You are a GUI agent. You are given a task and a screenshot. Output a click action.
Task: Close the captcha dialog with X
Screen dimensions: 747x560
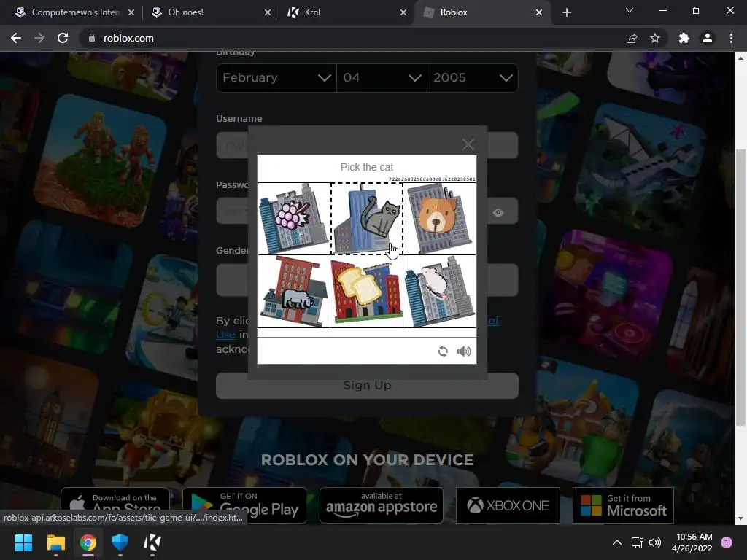468,144
